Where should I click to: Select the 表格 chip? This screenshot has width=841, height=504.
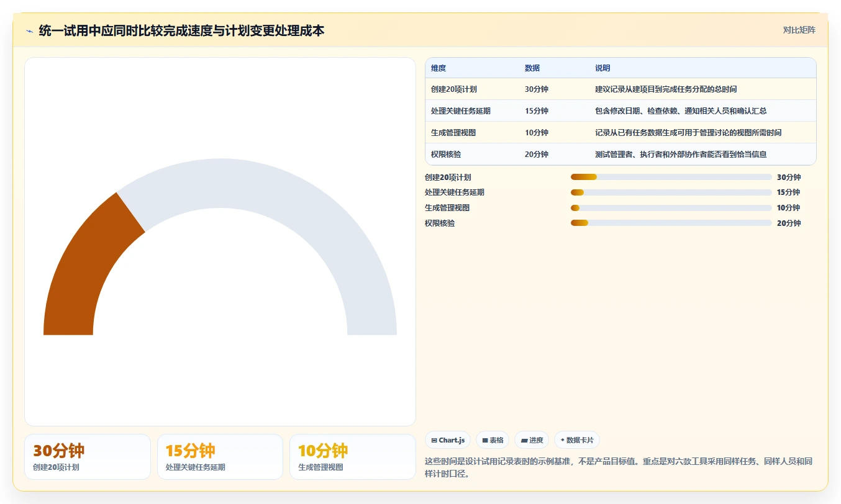(x=493, y=440)
